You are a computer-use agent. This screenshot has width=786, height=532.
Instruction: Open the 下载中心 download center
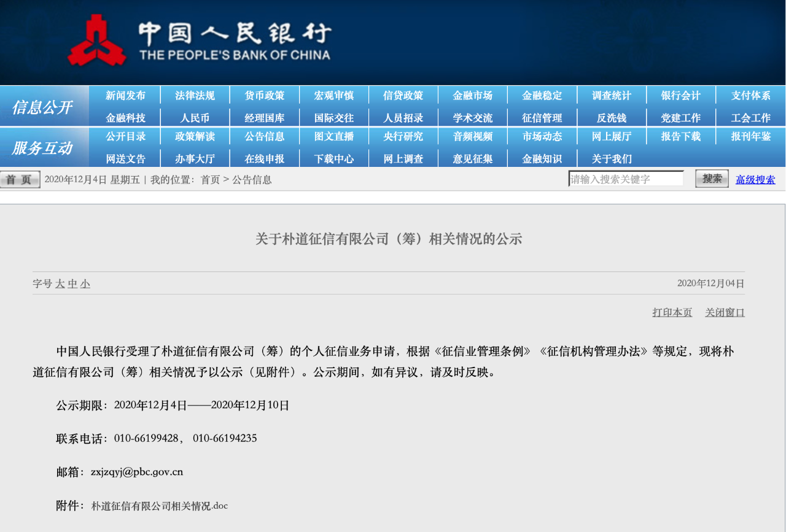(x=334, y=159)
